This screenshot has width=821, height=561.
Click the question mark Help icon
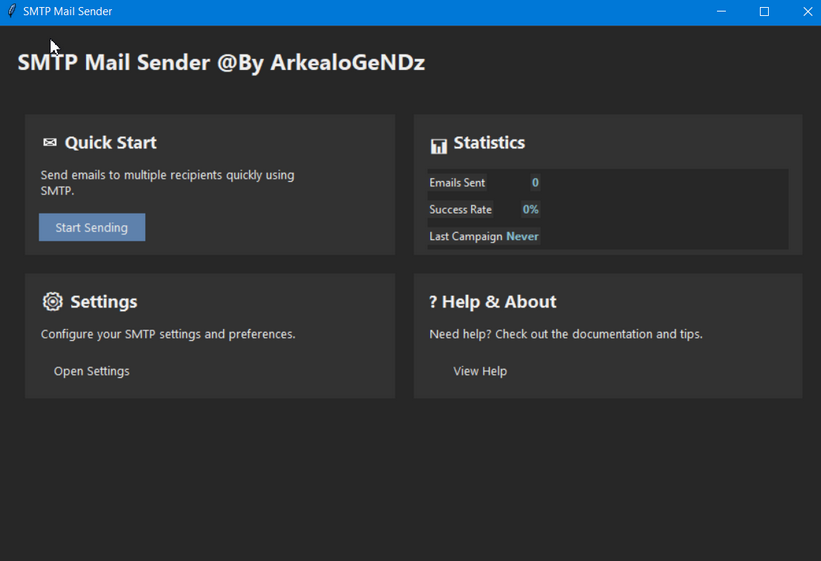coord(433,302)
